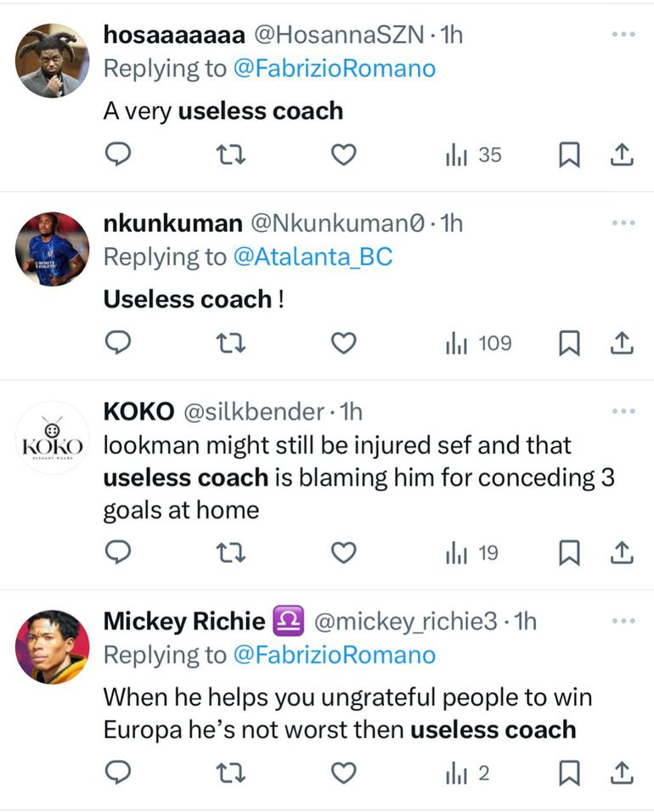
Task: Reply to hosaaaaaaa's tweet
Action: point(118,155)
